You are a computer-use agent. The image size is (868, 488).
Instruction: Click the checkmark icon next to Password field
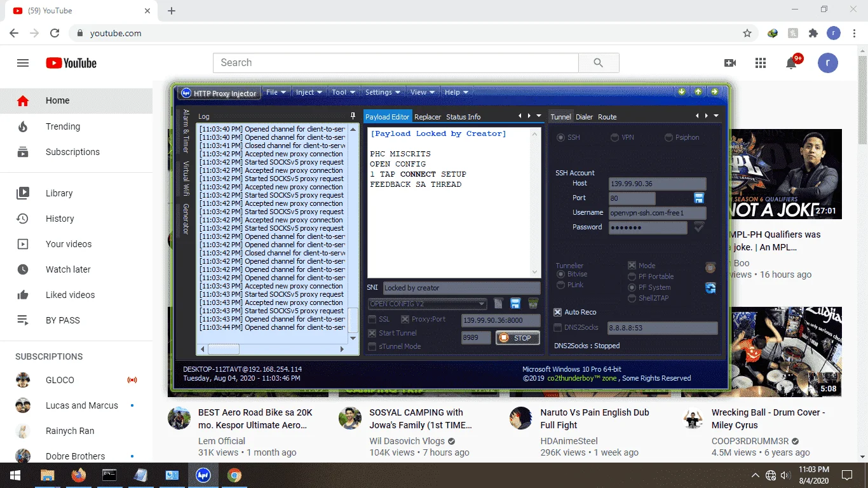(x=699, y=227)
